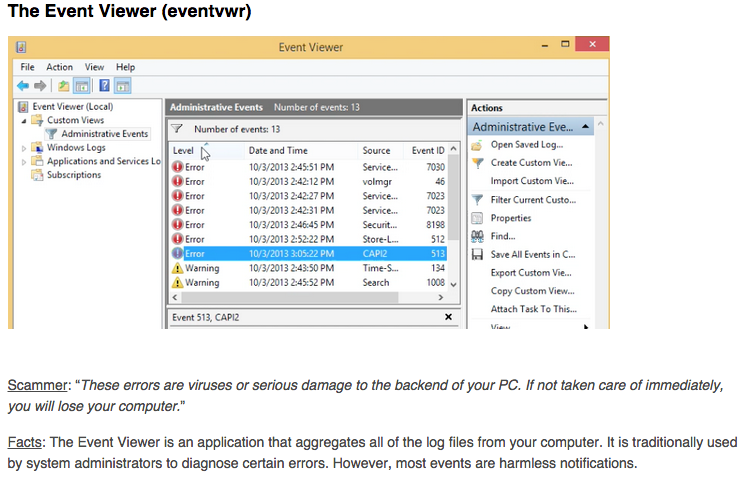
Task: Click the Save All Events floppy-disk icon
Action: coord(477,255)
